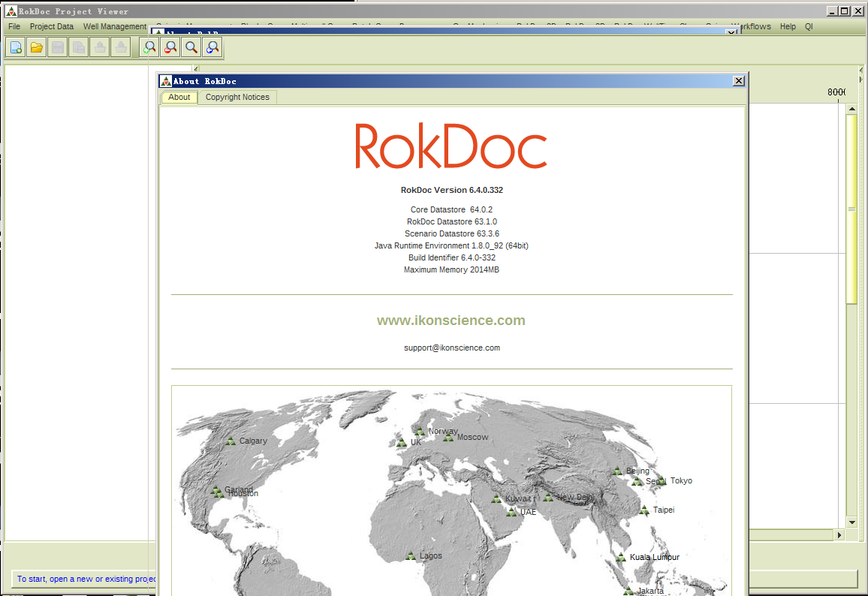Click the Maximum Memory 2014MB line

(452, 270)
